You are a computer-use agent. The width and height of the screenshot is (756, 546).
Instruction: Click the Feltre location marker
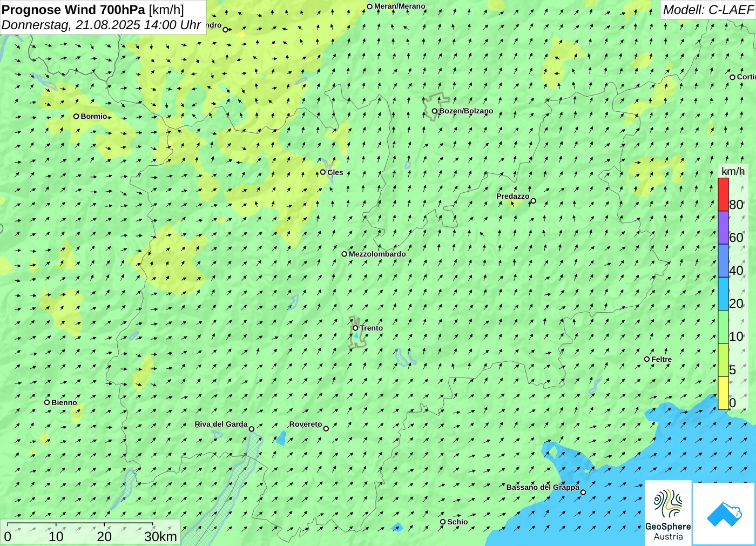pyautogui.click(x=647, y=359)
